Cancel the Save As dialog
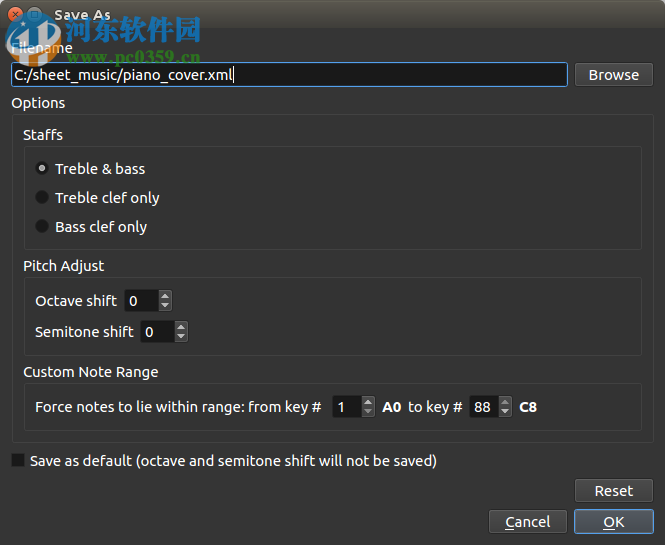Viewport: 665px width, 545px height. pyautogui.click(x=528, y=522)
